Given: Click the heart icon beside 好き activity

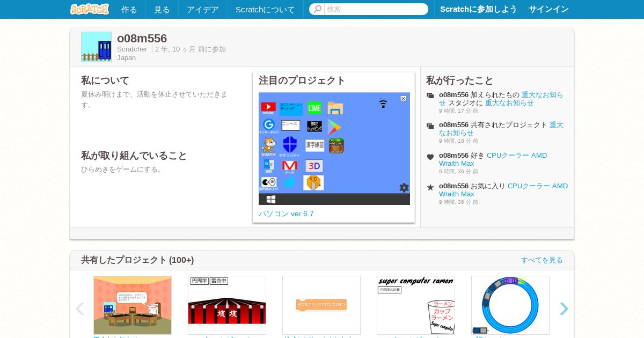Looking at the screenshot, I should 430,157.
